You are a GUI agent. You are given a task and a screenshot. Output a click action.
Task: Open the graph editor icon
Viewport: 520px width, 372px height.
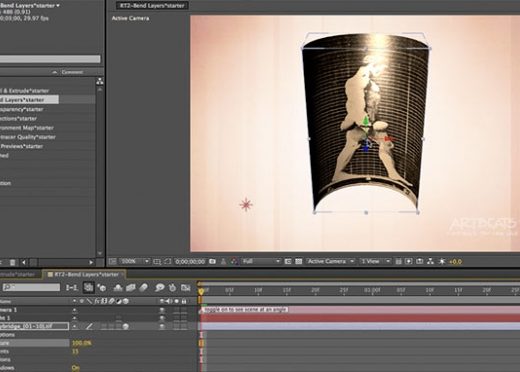click(186, 287)
